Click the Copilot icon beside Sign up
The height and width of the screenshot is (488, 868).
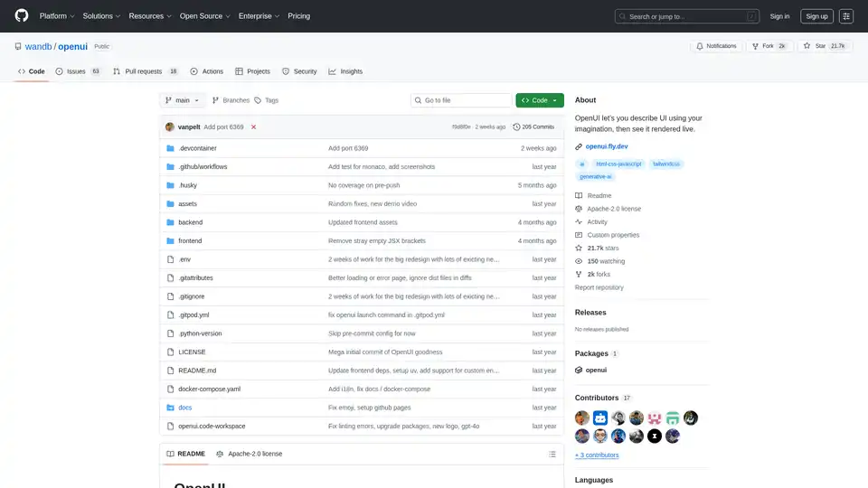coord(846,16)
